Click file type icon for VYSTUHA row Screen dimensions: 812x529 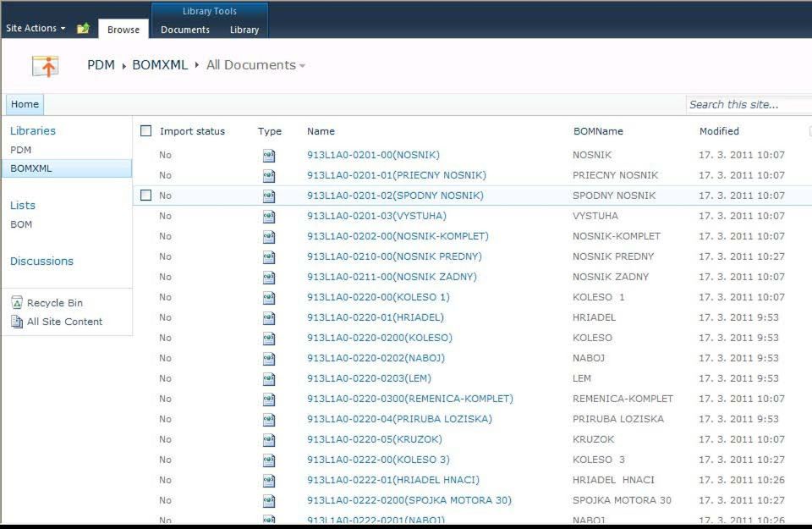click(x=269, y=216)
